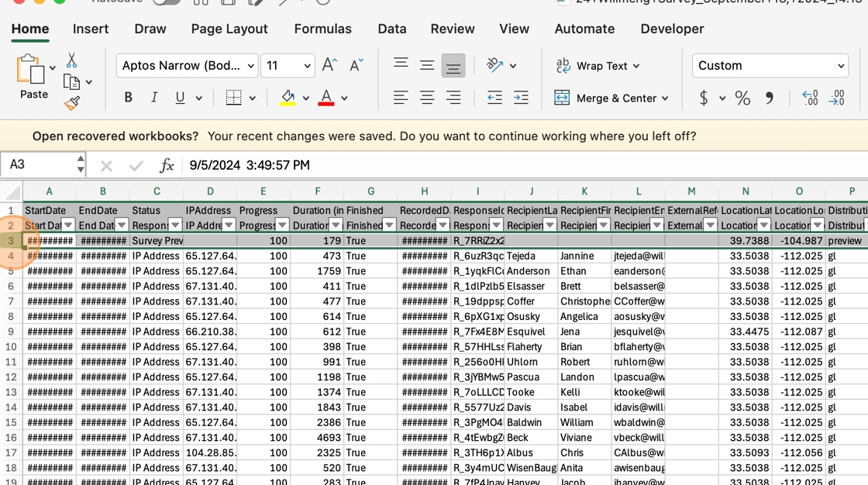
Task: Open the Page Layout tab
Action: [229, 29]
